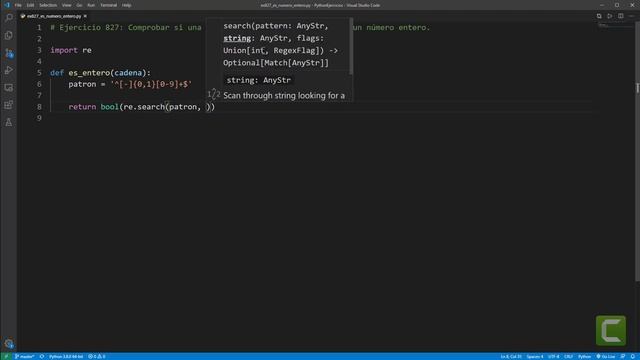This screenshot has height=360, width=640.
Task: Open the Search view in activity bar
Action: tap(9, 18)
